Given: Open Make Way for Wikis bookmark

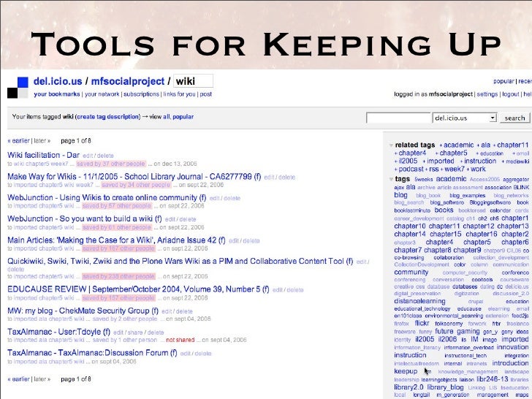Looking at the screenshot, I should [x=134, y=176].
